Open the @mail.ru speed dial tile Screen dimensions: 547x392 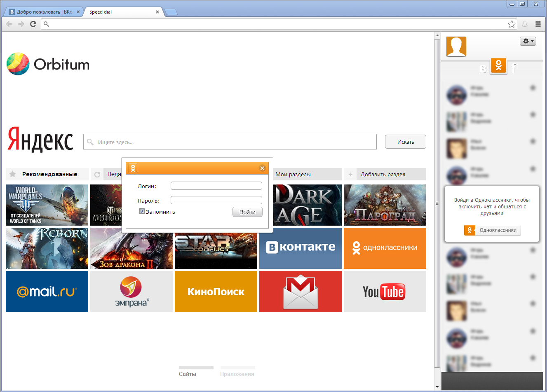[47, 292]
